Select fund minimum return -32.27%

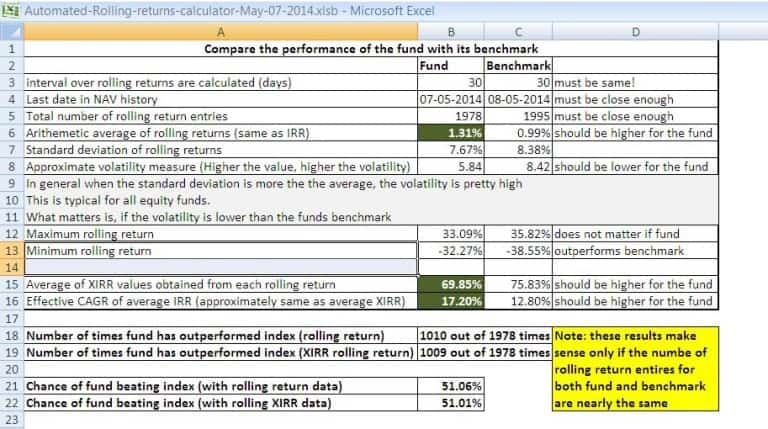(451, 251)
